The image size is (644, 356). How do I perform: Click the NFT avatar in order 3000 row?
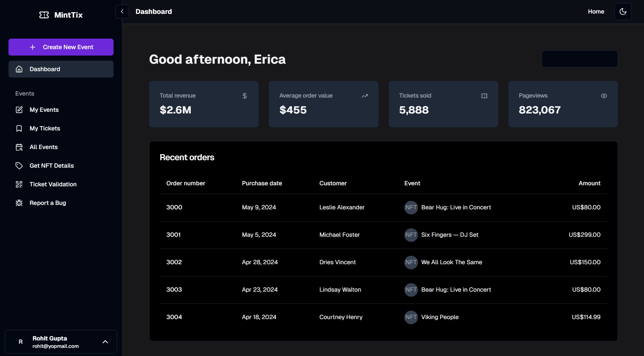411,207
